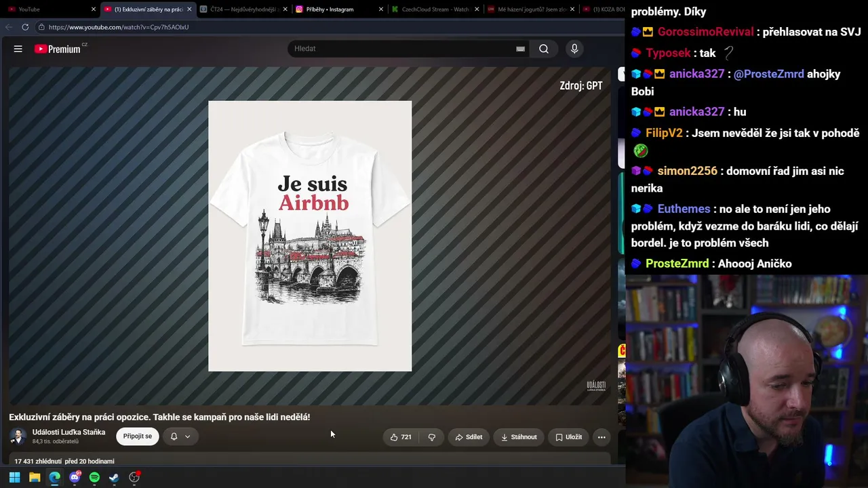
Task: Click the video player showing the T-shirt
Action: [310, 236]
